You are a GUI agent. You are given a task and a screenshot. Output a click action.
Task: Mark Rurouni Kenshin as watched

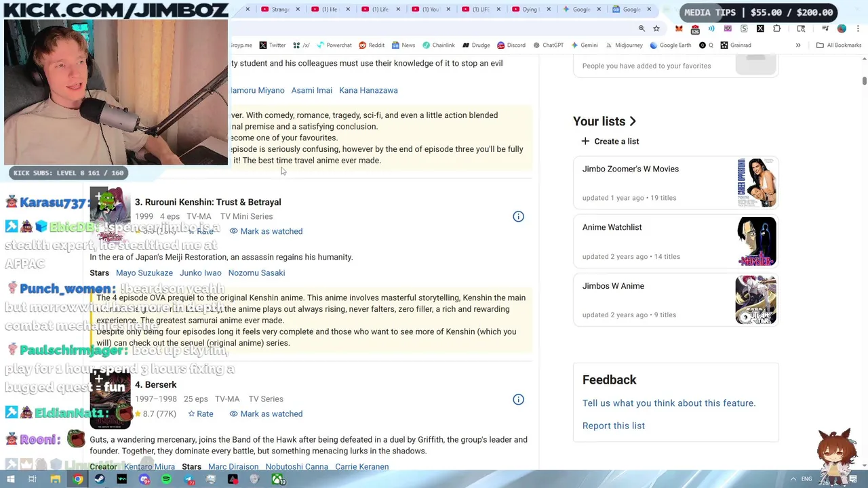click(266, 231)
